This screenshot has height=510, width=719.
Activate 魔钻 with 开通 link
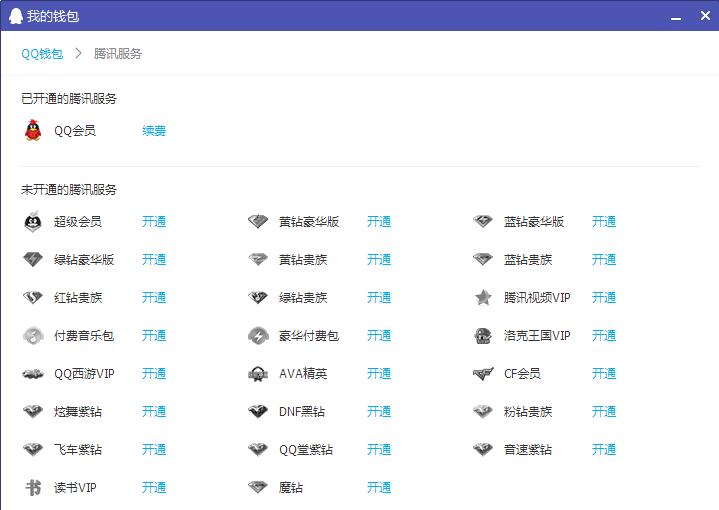pyautogui.click(x=379, y=488)
